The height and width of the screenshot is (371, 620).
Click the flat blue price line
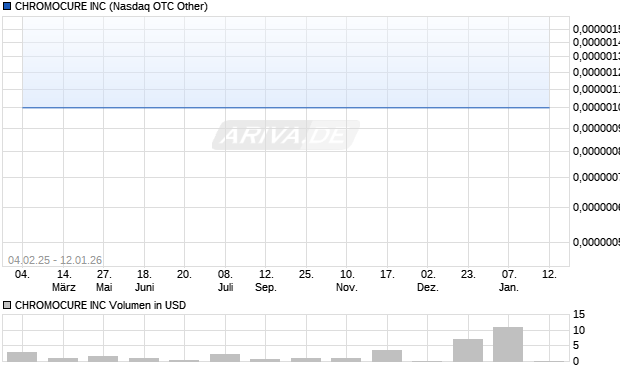286,107
